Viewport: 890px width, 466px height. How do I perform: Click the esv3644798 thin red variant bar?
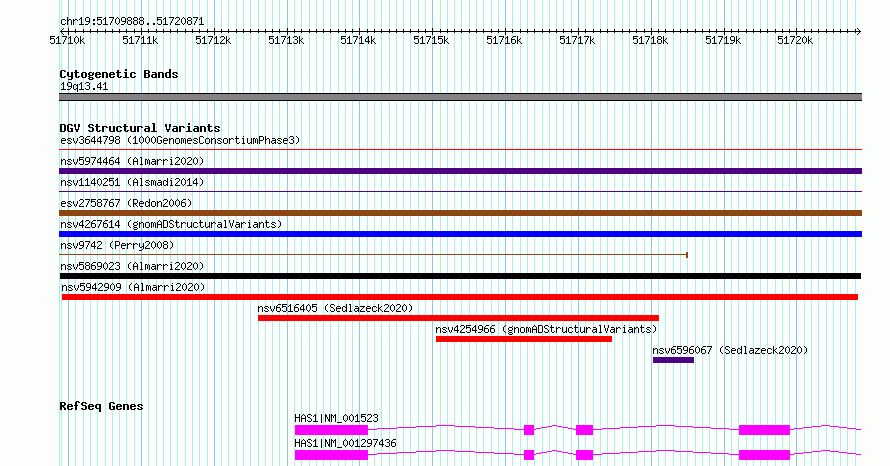click(x=460, y=150)
